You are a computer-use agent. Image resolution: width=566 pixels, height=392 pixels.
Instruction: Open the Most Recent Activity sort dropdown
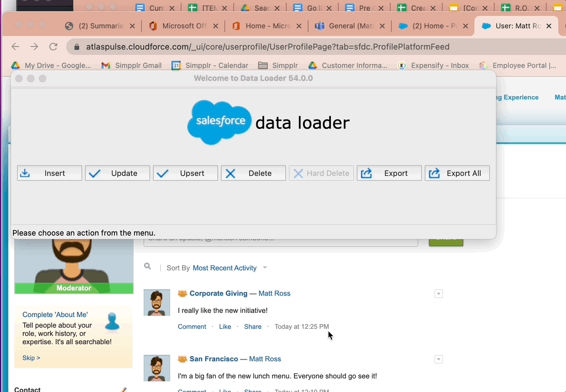click(x=225, y=268)
